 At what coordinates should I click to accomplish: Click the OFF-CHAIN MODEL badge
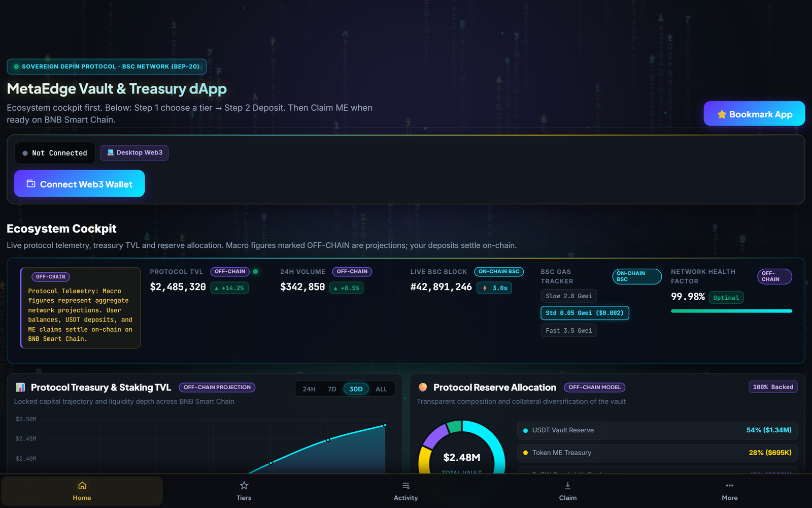(594, 388)
